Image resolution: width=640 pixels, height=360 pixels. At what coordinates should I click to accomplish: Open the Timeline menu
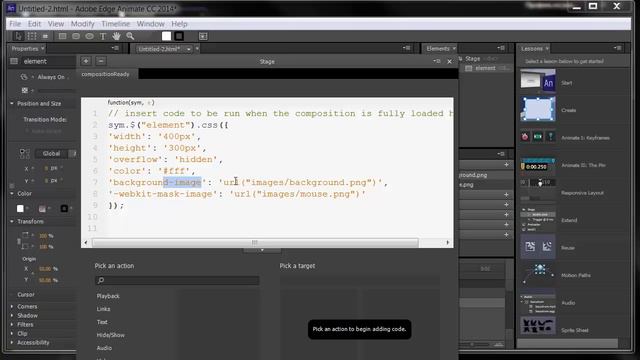116,24
